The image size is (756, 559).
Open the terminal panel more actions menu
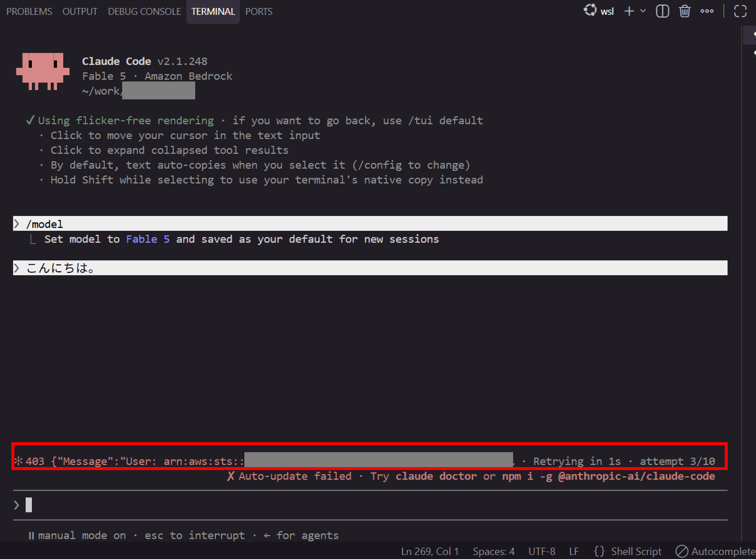pos(707,11)
